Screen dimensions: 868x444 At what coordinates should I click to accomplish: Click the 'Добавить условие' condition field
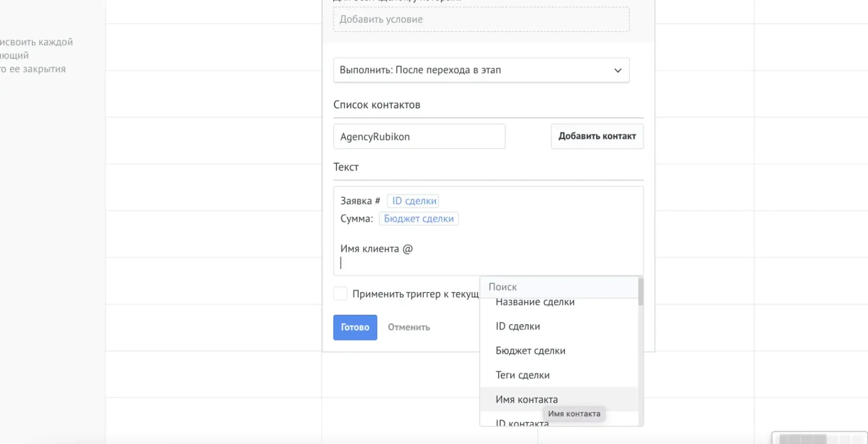click(x=481, y=20)
